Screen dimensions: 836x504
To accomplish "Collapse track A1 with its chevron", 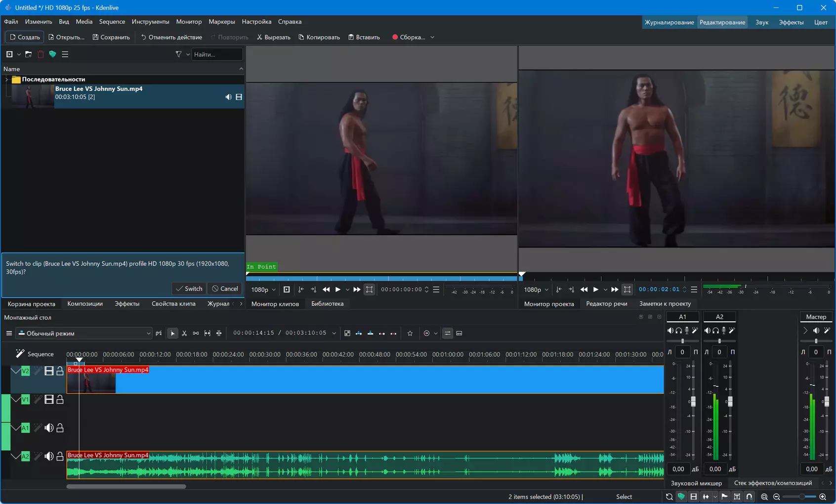I will click(x=16, y=428).
